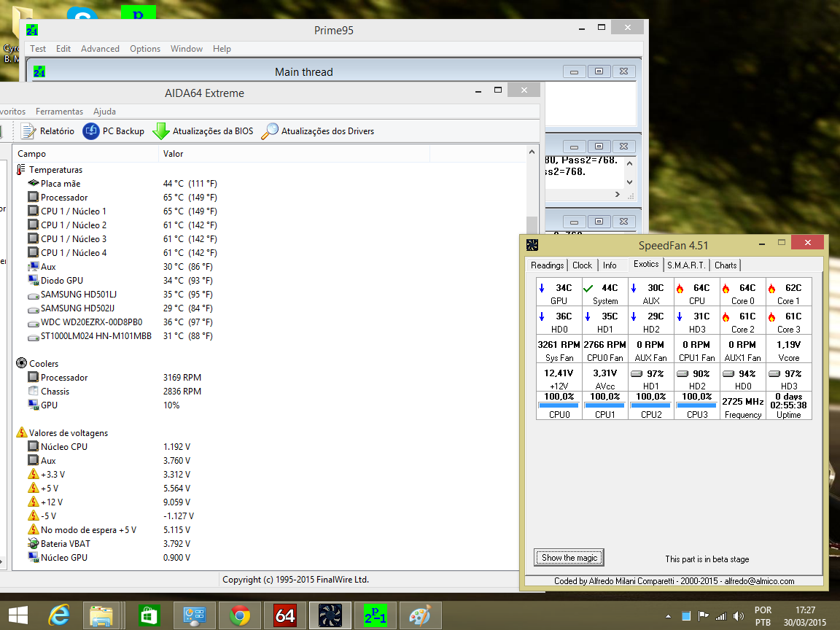This screenshot has width=840, height=630.
Task: Switch to SpeedFan Readings tab
Action: click(x=547, y=265)
